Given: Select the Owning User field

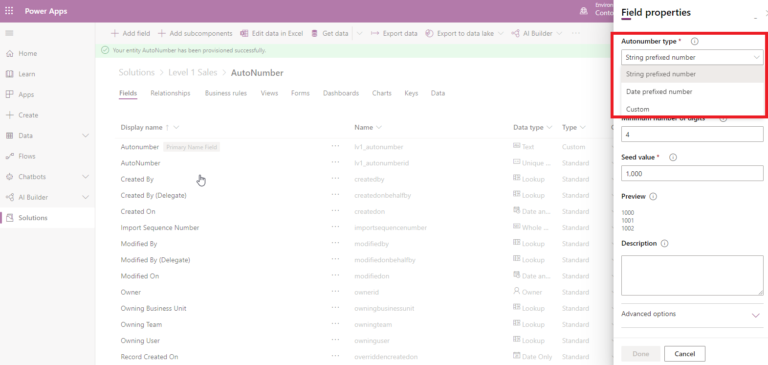Looking at the screenshot, I should coord(140,341).
